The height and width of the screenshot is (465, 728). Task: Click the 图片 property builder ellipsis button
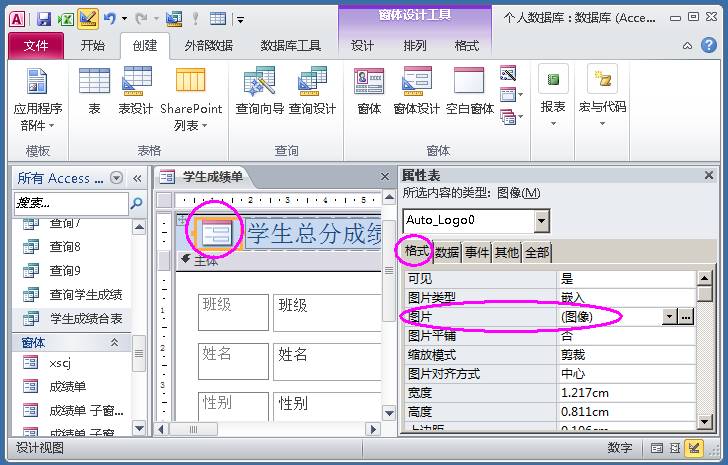686,316
